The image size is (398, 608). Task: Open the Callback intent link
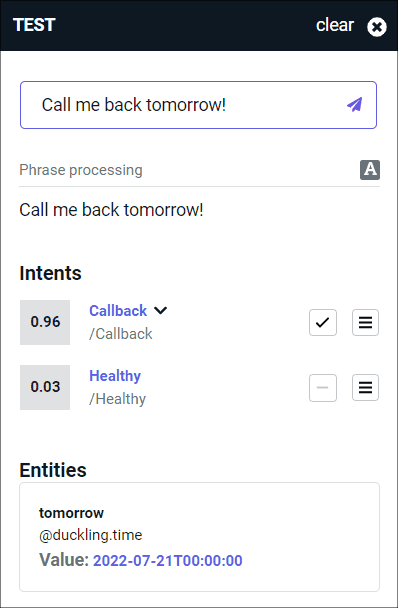118,311
